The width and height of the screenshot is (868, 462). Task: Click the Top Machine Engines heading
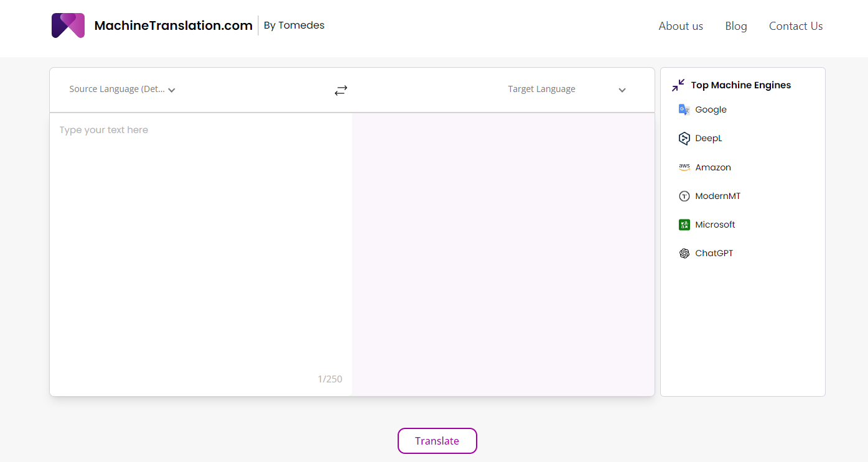[741, 85]
